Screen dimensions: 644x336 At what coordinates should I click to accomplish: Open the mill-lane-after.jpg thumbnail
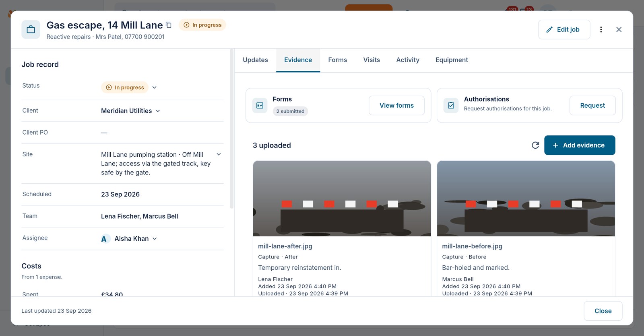(x=342, y=199)
